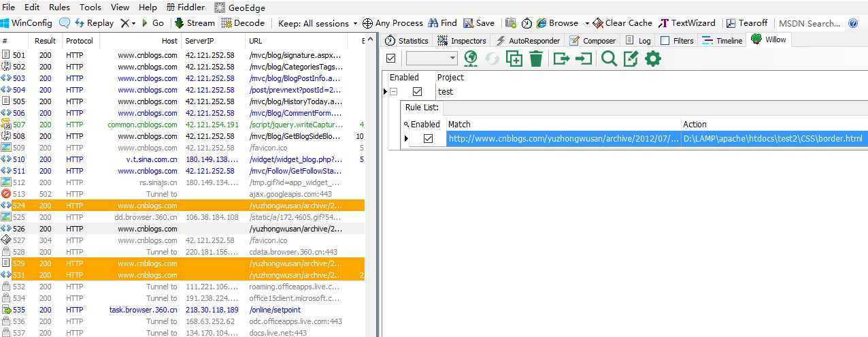Click the Willow export arrow icon

coord(561,59)
